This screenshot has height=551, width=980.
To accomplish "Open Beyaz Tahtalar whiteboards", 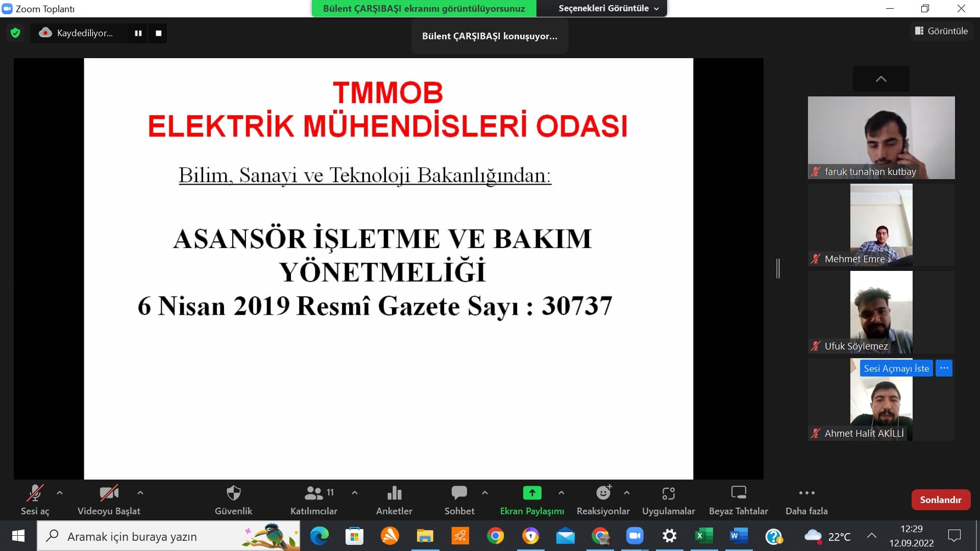I will tap(739, 500).
